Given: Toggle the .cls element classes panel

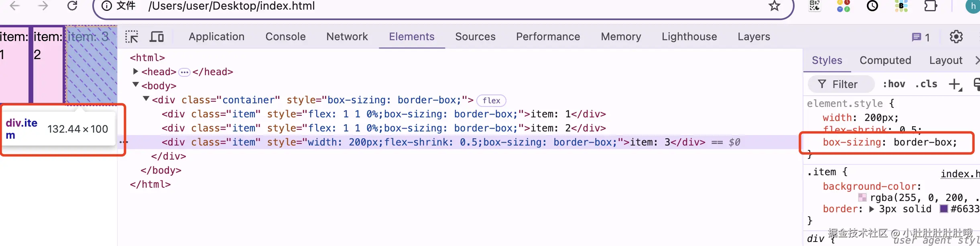Looking at the screenshot, I should [x=926, y=84].
